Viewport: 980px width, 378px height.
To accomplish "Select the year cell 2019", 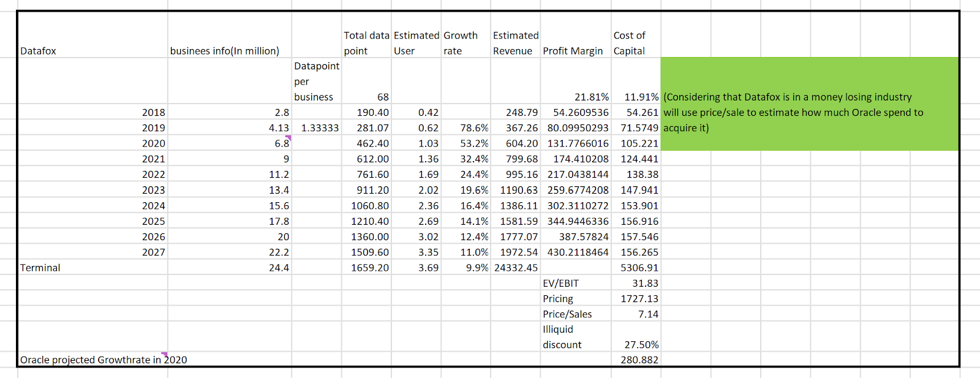I will (93, 127).
